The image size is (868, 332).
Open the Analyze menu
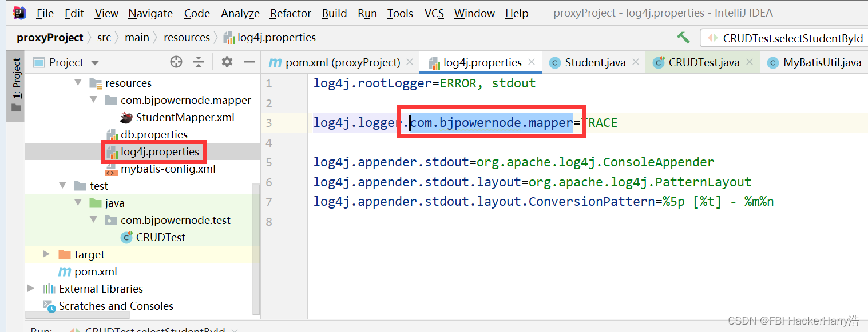(240, 13)
